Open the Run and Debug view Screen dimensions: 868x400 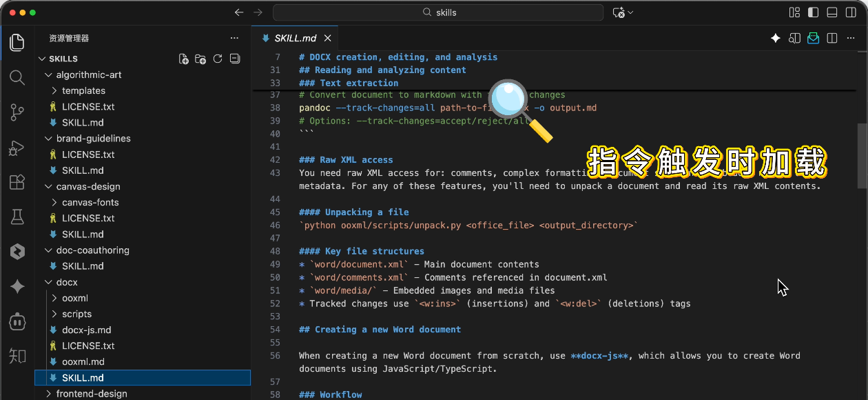tap(17, 148)
